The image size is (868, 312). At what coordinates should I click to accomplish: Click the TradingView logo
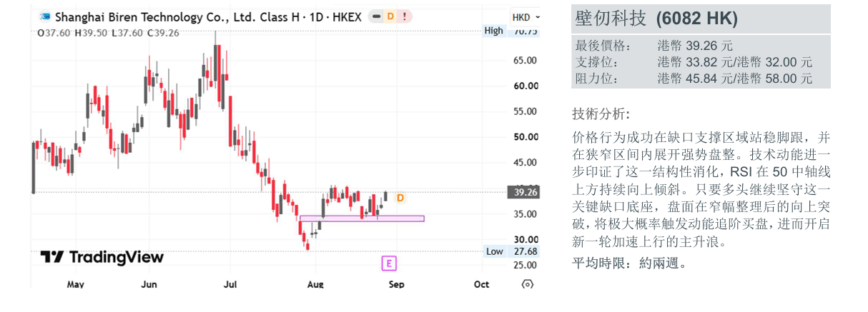click(x=102, y=258)
